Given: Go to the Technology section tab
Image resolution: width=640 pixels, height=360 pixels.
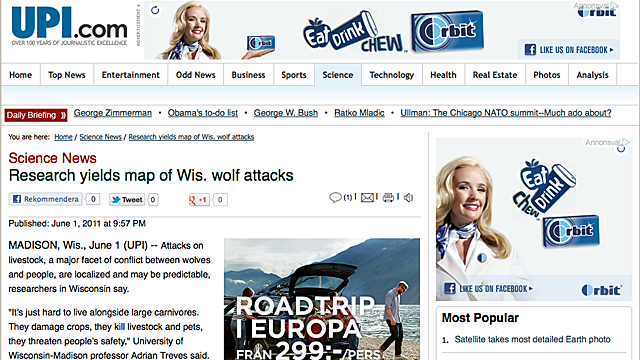Looking at the screenshot, I should (x=391, y=75).
